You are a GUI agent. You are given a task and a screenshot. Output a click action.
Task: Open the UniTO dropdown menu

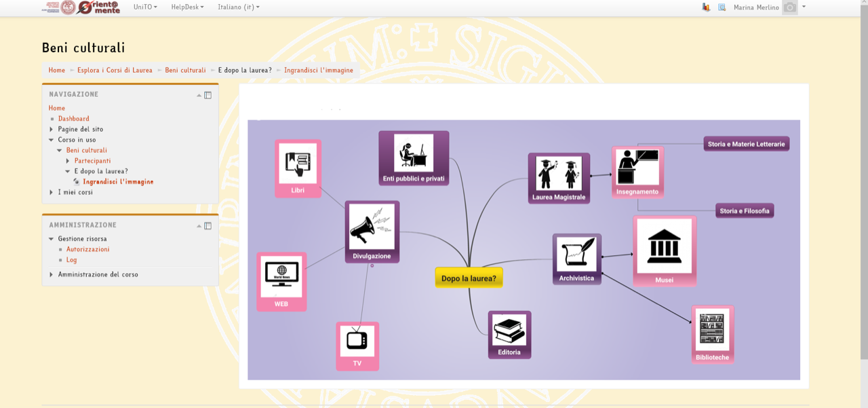(x=145, y=7)
